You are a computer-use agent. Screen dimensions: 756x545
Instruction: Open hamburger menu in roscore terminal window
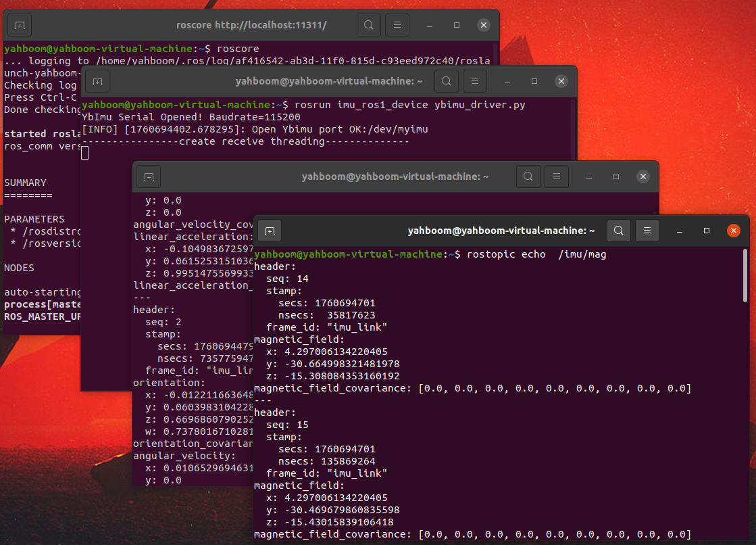(x=397, y=25)
